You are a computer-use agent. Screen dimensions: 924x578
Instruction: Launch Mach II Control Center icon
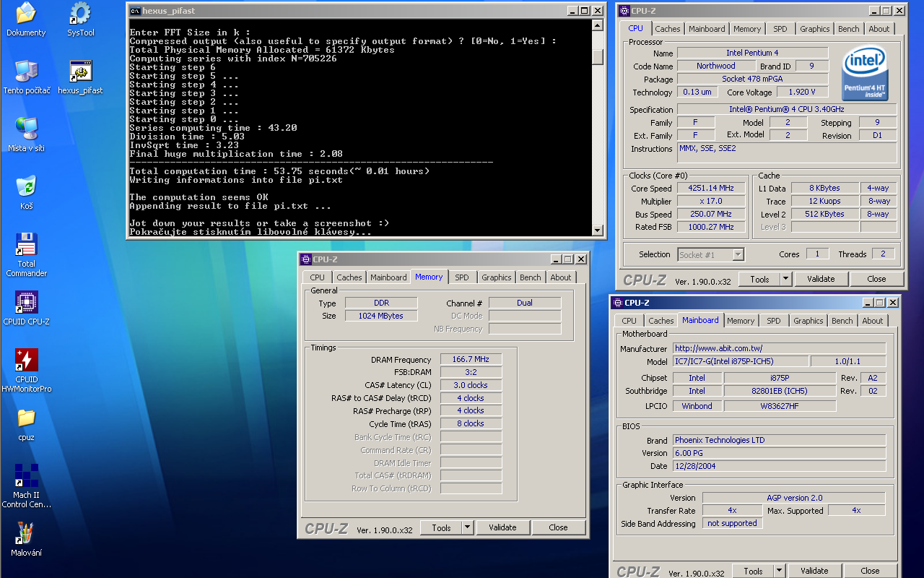(x=27, y=486)
